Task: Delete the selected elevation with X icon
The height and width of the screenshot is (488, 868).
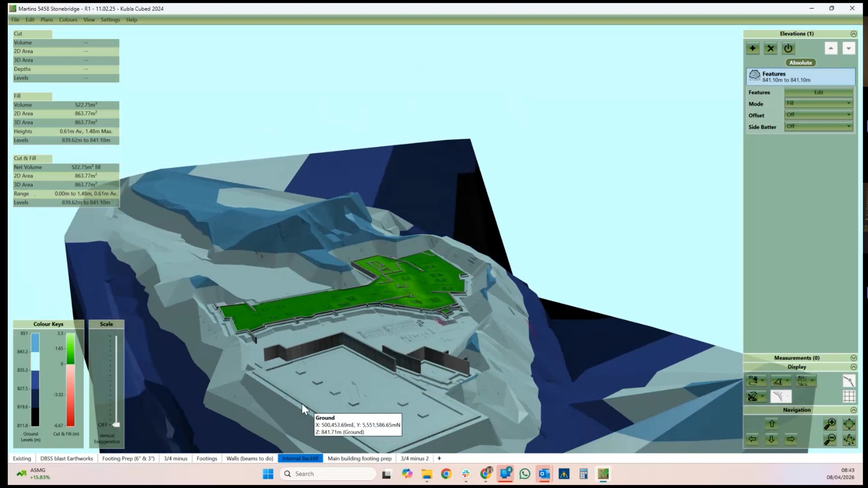Action: click(x=771, y=48)
